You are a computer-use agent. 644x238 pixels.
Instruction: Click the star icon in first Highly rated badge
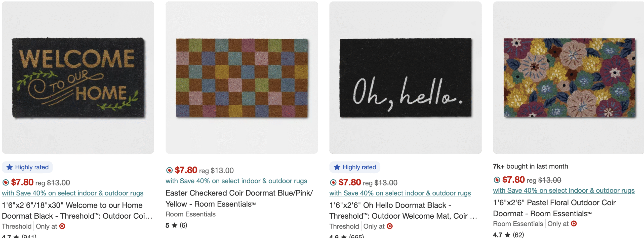point(10,167)
